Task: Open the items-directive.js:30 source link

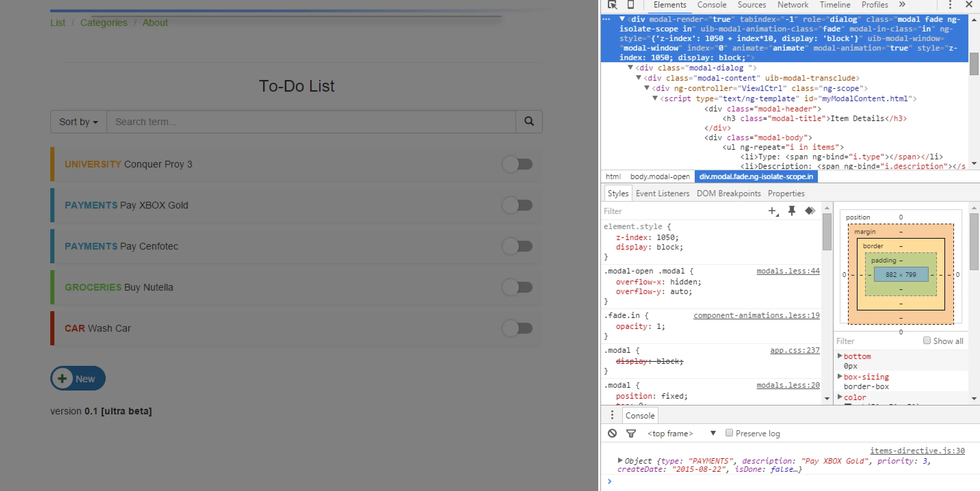Action: click(917, 450)
